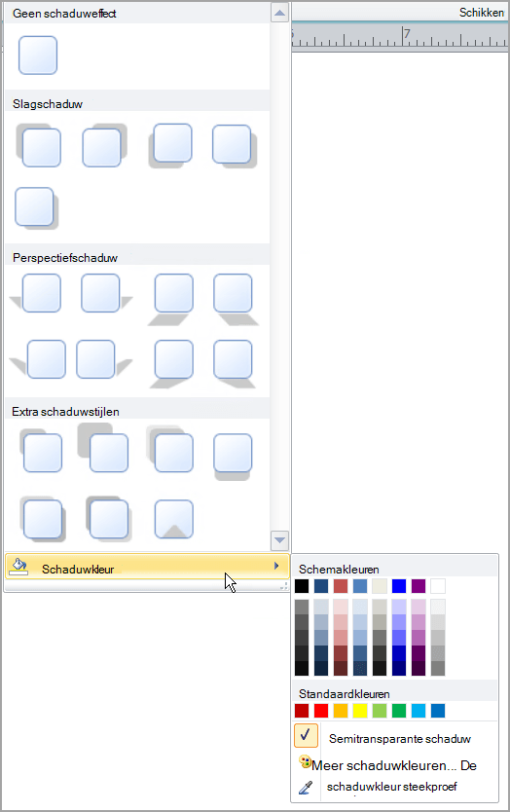Select dark red standard color

point(302,711)
